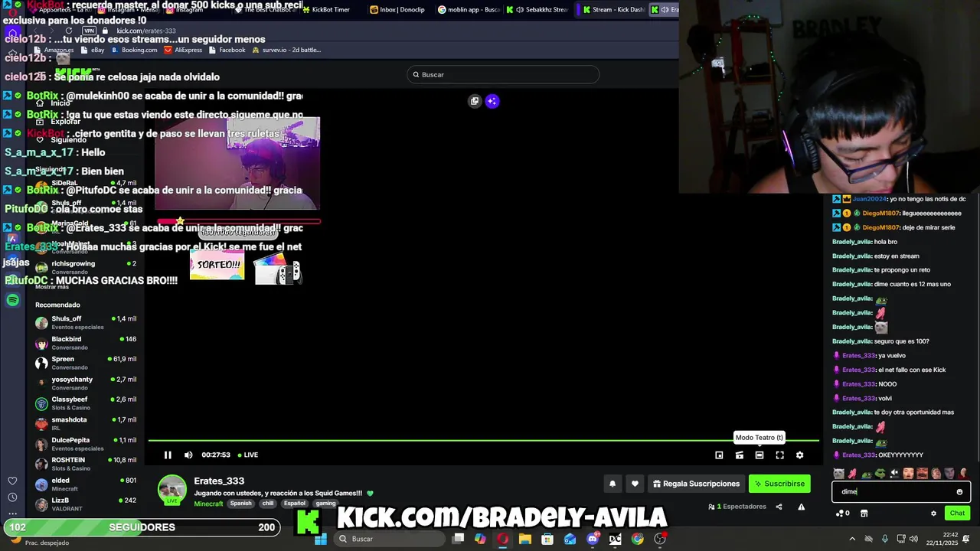Viewport: 980px width, 551px height.
Task: Open Facebook bookmark
Action: pos(227,50)
